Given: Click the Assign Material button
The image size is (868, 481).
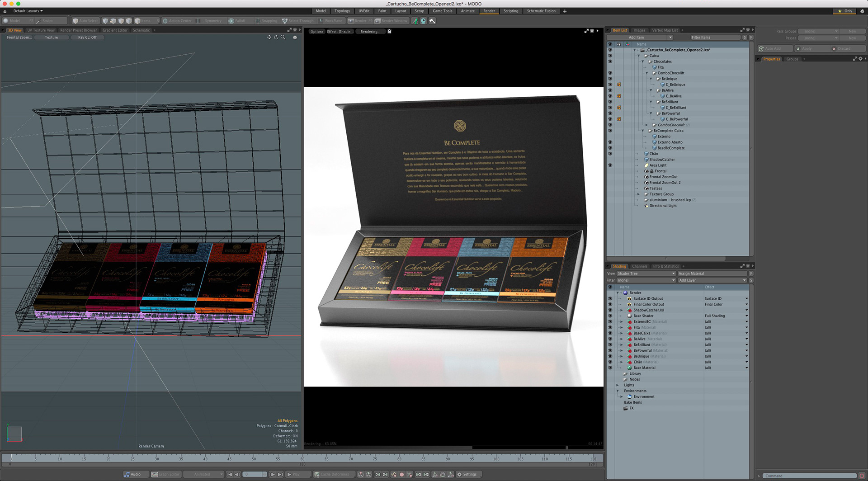Looking at the screenshot, I should coord(712,274).
